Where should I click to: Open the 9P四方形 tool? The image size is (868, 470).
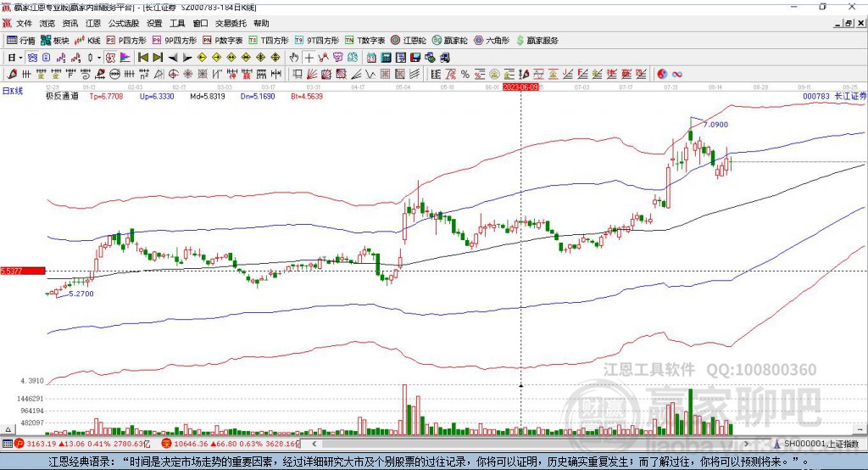point(175,41)
